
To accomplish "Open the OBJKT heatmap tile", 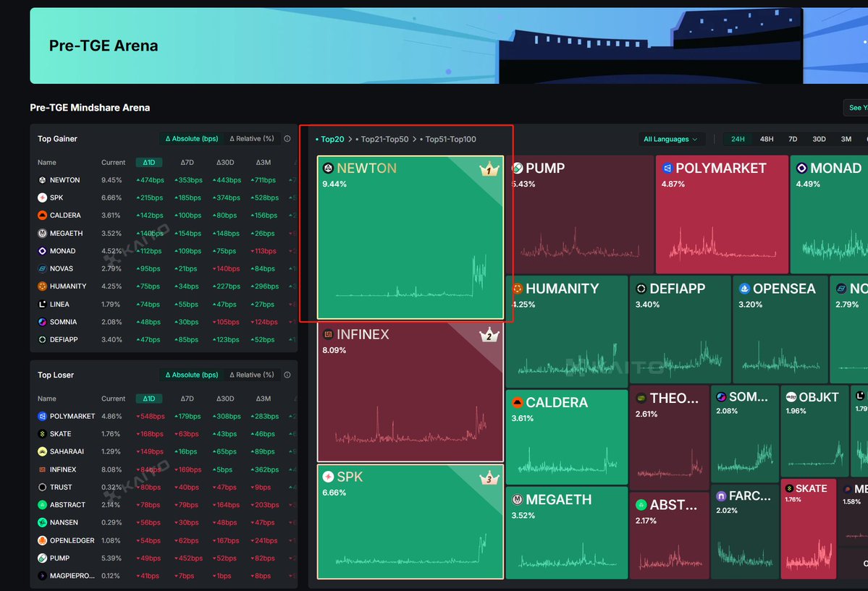I will click(814, 431).
